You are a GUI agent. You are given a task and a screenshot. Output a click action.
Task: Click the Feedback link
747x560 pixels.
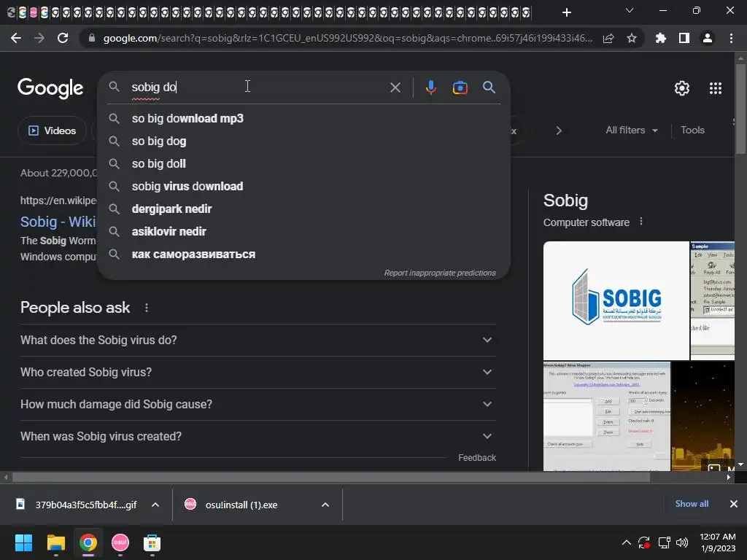tap(477, 458)
